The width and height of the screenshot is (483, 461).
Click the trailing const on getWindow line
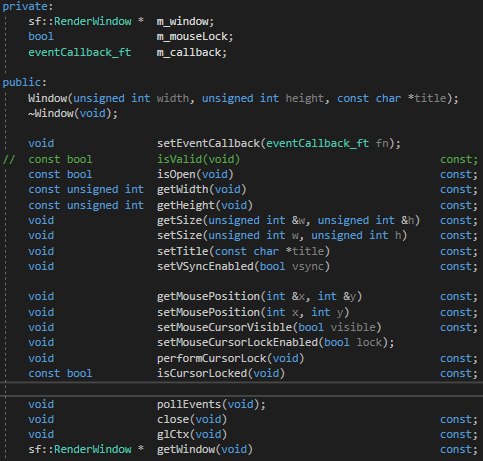[456, 449]
